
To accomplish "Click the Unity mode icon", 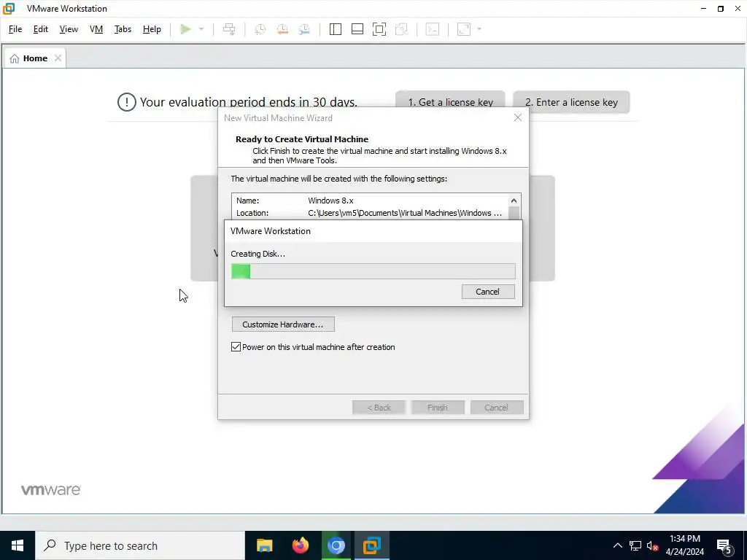I will pos(402,29).
